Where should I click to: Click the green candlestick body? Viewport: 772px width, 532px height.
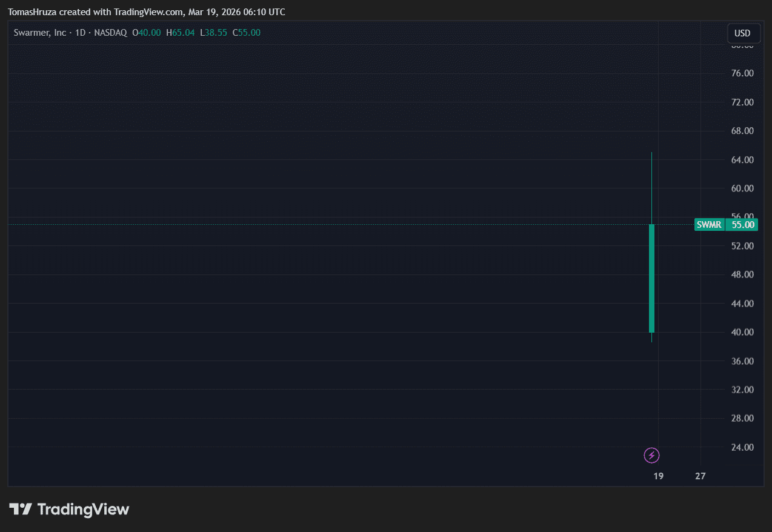click(x=651, y=279)
